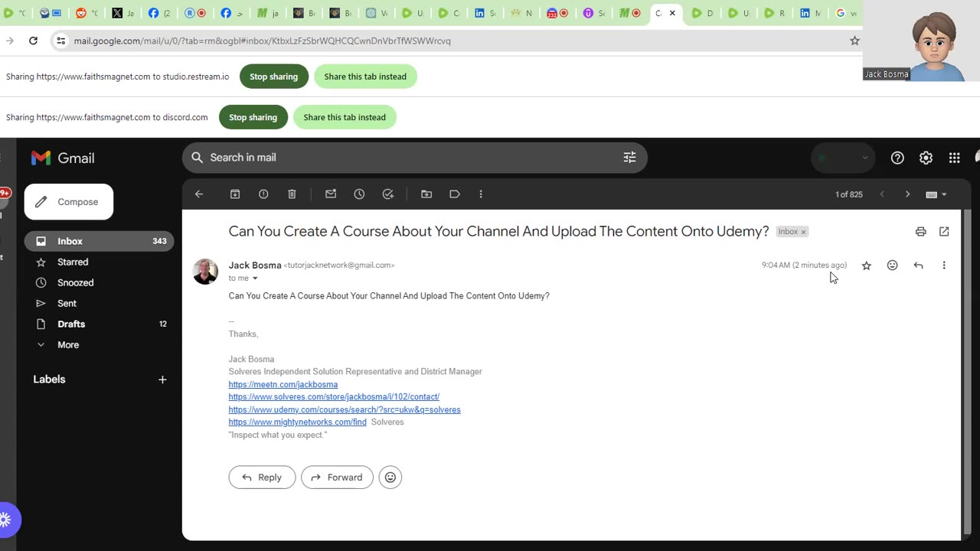Click the browser address bar URL
The height and width of the screenshot is (551, 980).
[x=263, y=41]
